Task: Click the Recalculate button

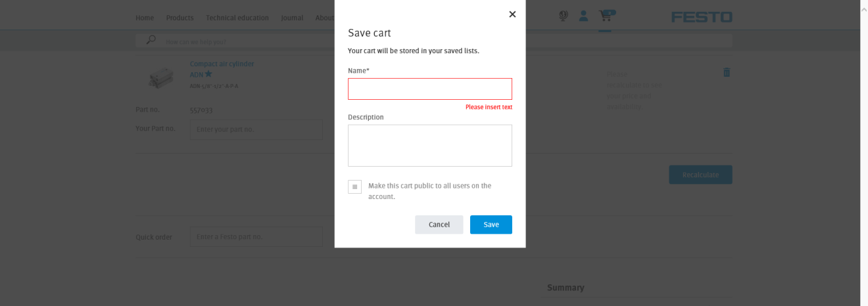Action: (x=700, y=175)
